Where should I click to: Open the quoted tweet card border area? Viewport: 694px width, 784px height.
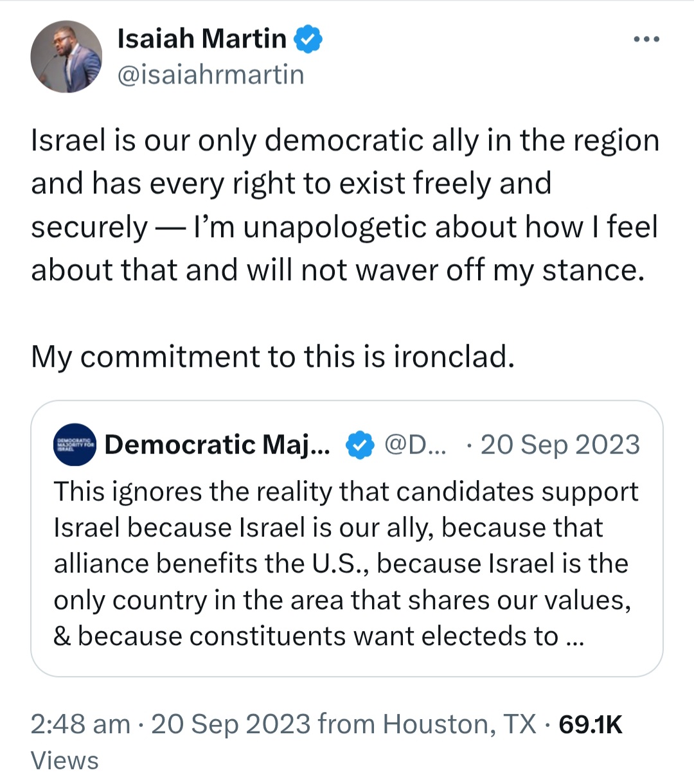pyautogui.click(x=346, y=539)
